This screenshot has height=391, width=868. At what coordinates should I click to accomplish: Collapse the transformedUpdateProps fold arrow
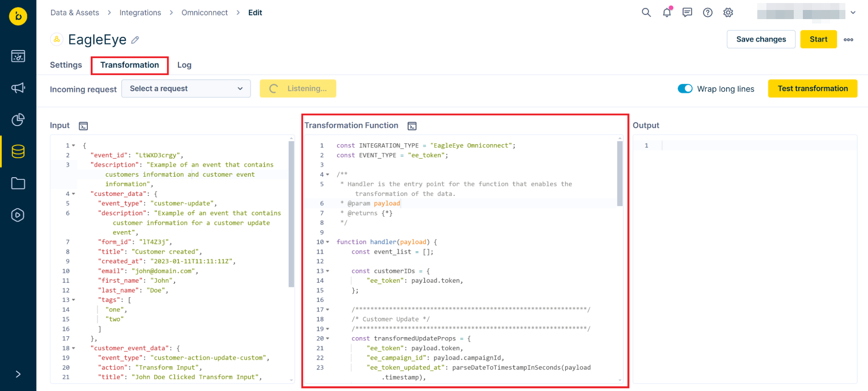click(x=327, y=338)
